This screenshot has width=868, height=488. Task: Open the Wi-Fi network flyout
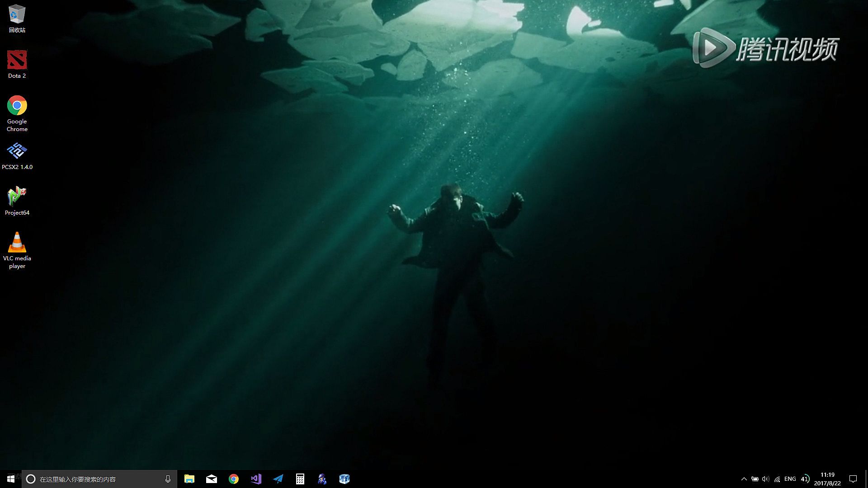pyautogui.click(x=777, y=479)
